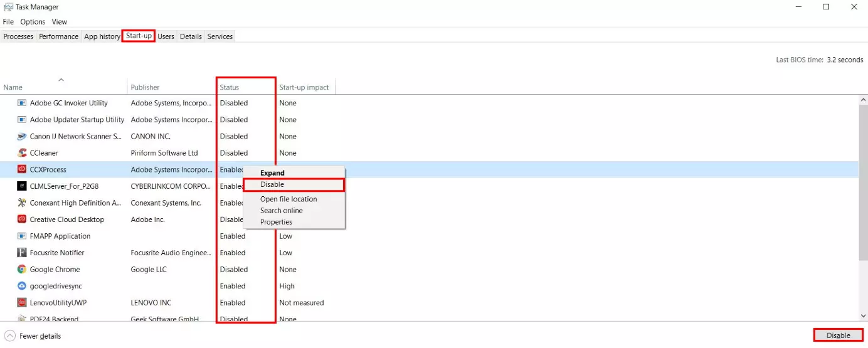Click the googledrivesync icon
This screenshot has height=348, width=868.
(x=22, y=286)
